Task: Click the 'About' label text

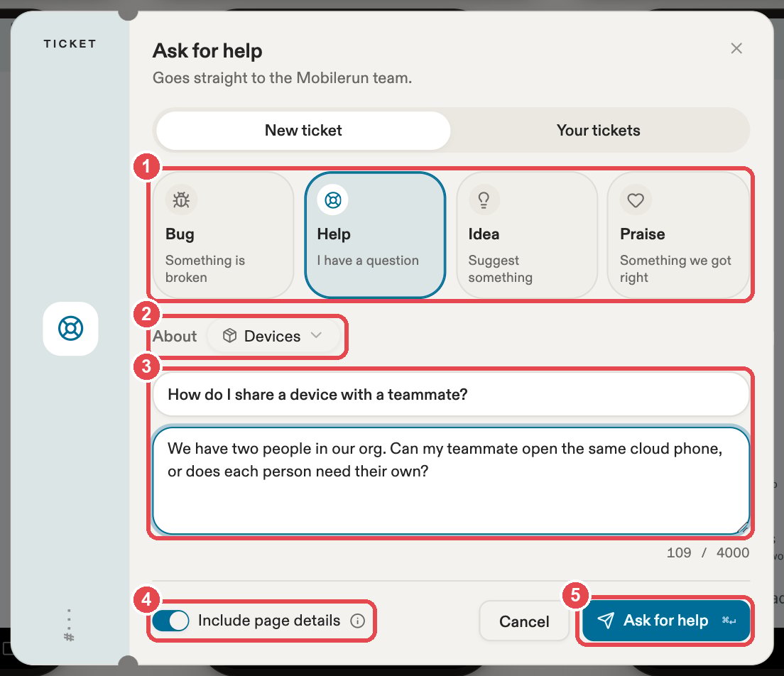Action: pos(175,336)
